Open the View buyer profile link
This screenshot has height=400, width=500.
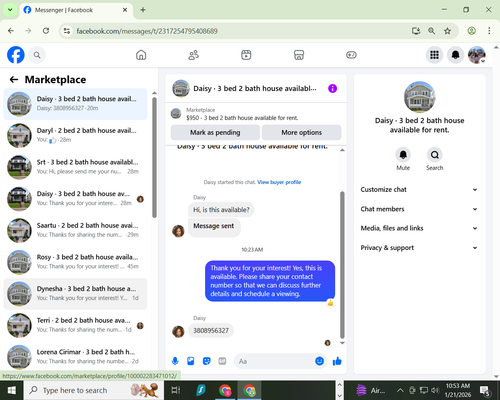[279, 182]
